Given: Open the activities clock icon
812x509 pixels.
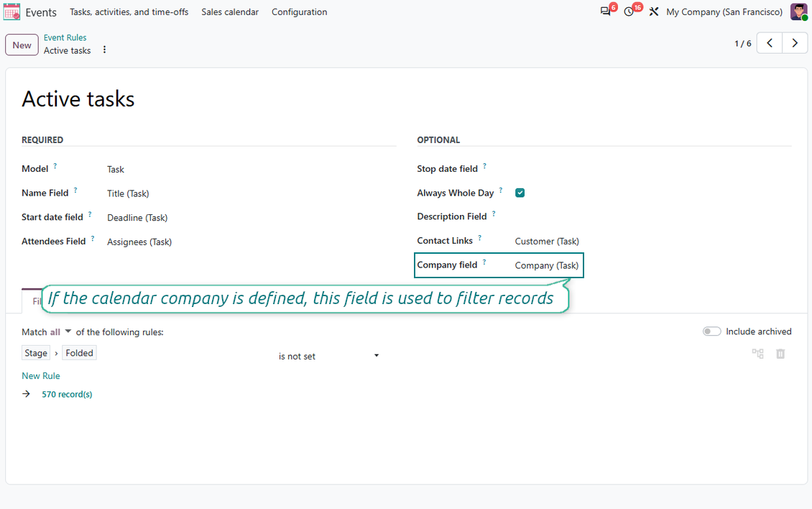Looking at the screenshot, I should [x=629, y=12].
